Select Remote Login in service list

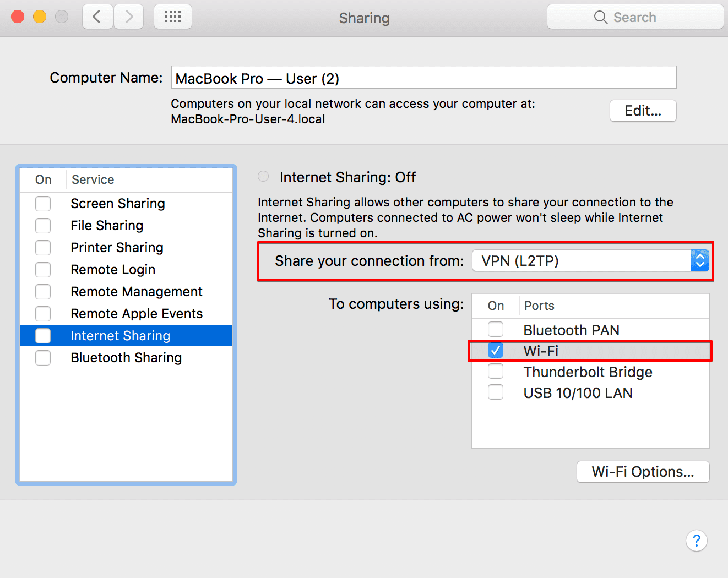click(113, 270)
